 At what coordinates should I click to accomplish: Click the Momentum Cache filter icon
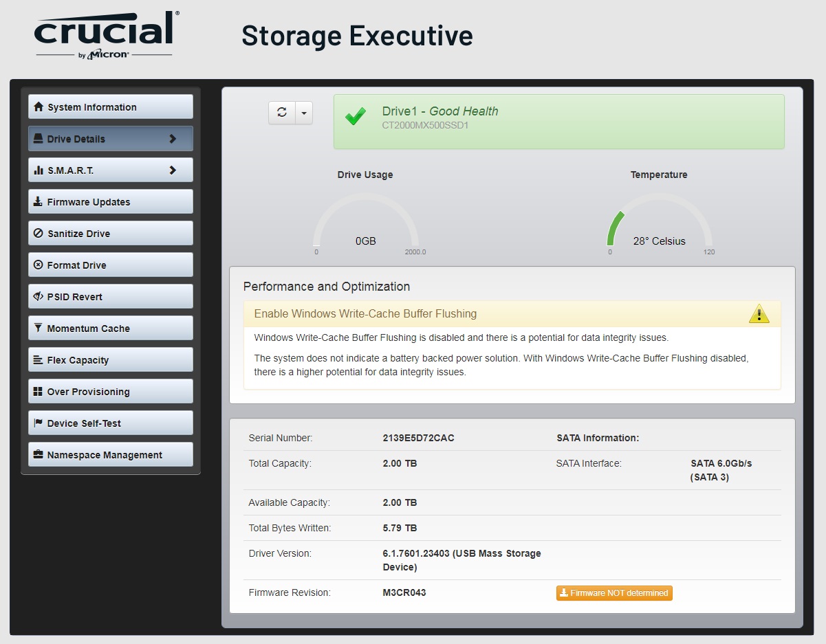39,329
